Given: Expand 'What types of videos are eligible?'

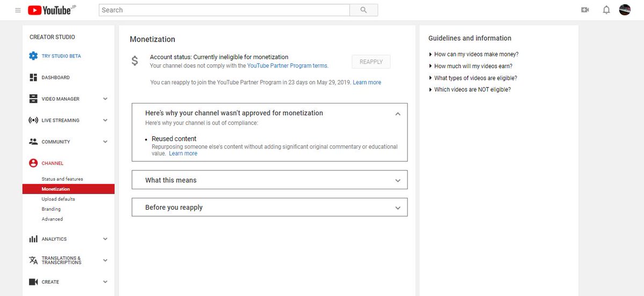Looking at the screenshot, I should click(473, 78).
